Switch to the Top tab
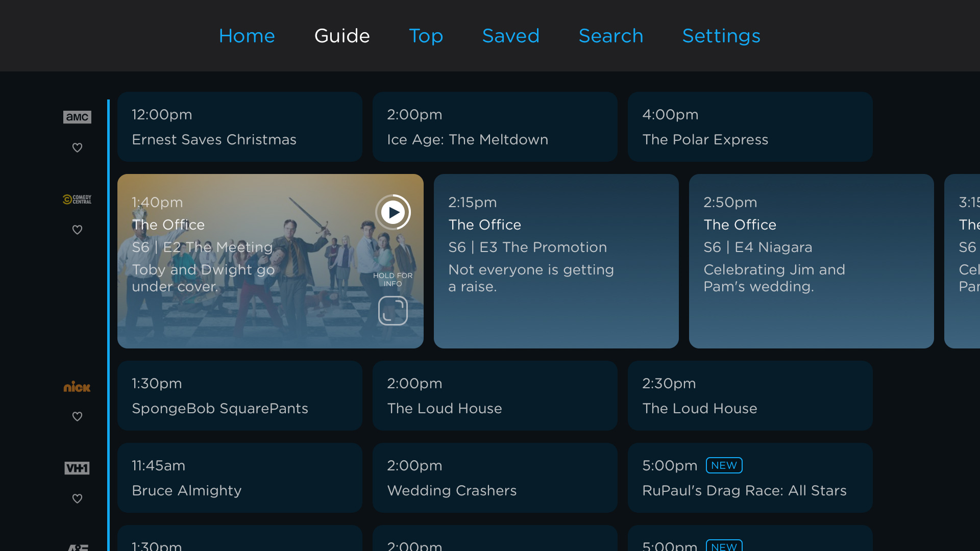 pos(426,36)
